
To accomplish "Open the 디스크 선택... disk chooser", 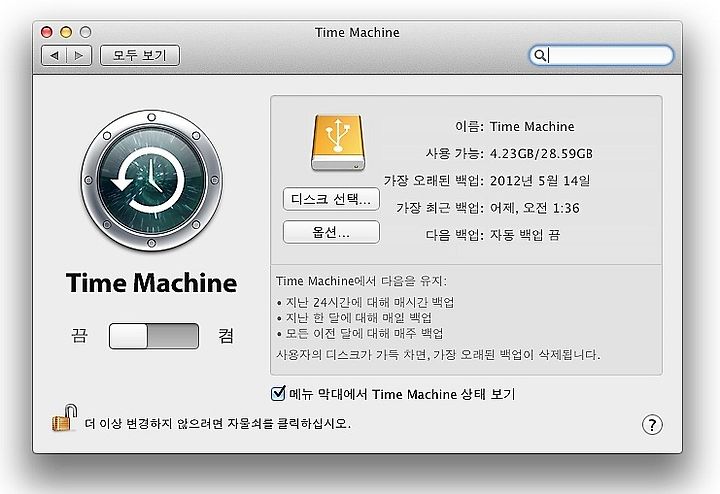I will (331, 199).
